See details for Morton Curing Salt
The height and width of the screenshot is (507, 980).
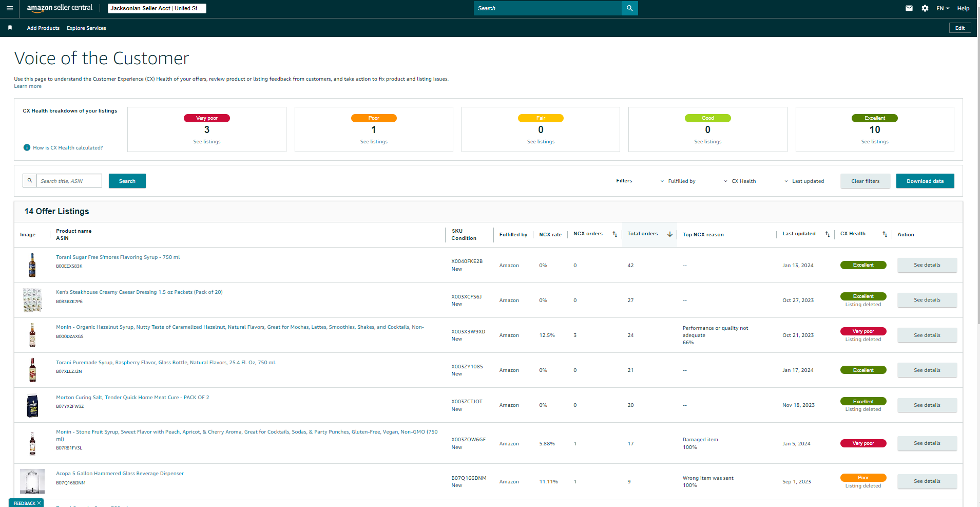927,405
